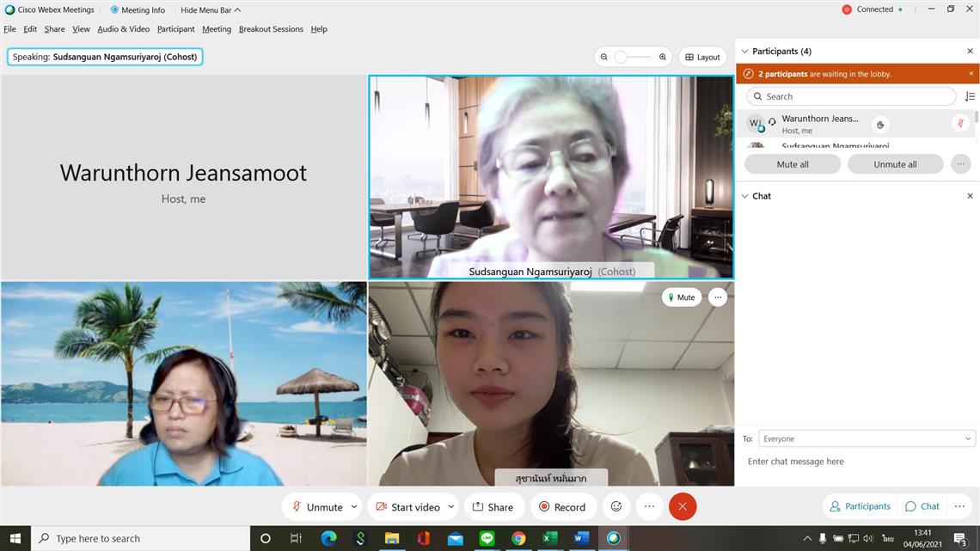
Task: Unmute my microphone
Action: coord(316,507)
